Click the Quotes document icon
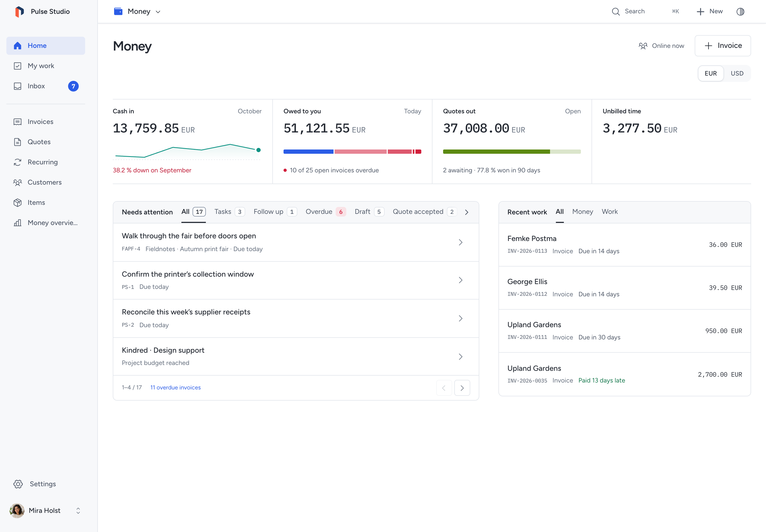766x532 pixels. 18,142
